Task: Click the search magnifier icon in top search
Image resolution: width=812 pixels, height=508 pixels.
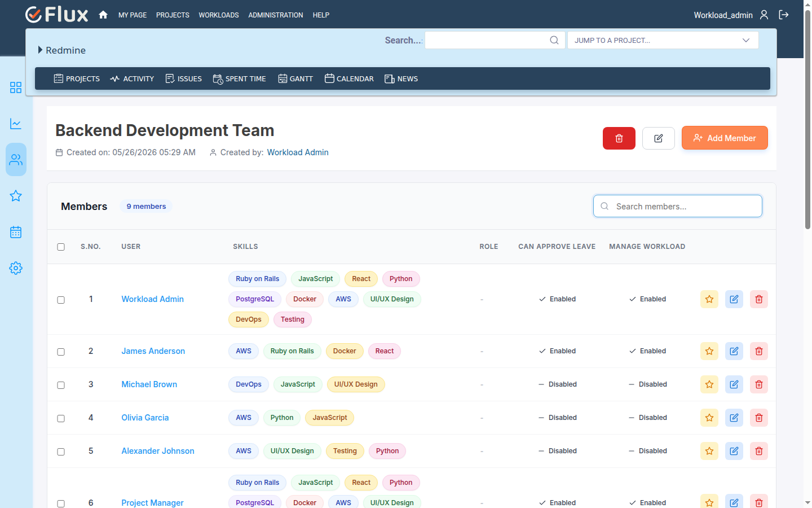Action: point(554,40)
